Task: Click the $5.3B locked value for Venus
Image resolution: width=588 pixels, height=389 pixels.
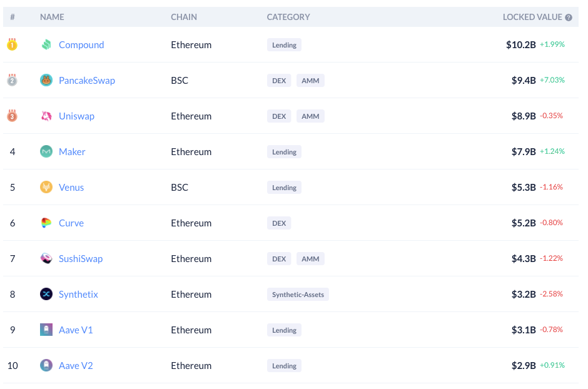Action: point(524,187)
